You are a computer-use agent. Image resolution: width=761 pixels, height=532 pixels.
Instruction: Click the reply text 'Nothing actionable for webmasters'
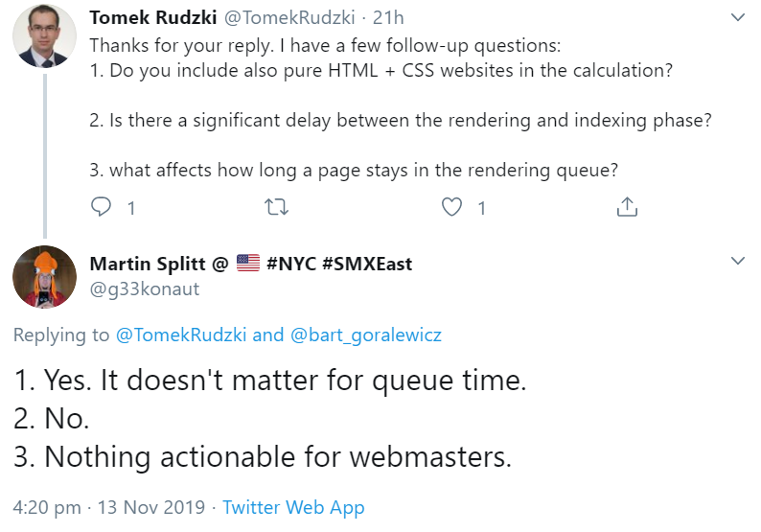click(264, 457)
